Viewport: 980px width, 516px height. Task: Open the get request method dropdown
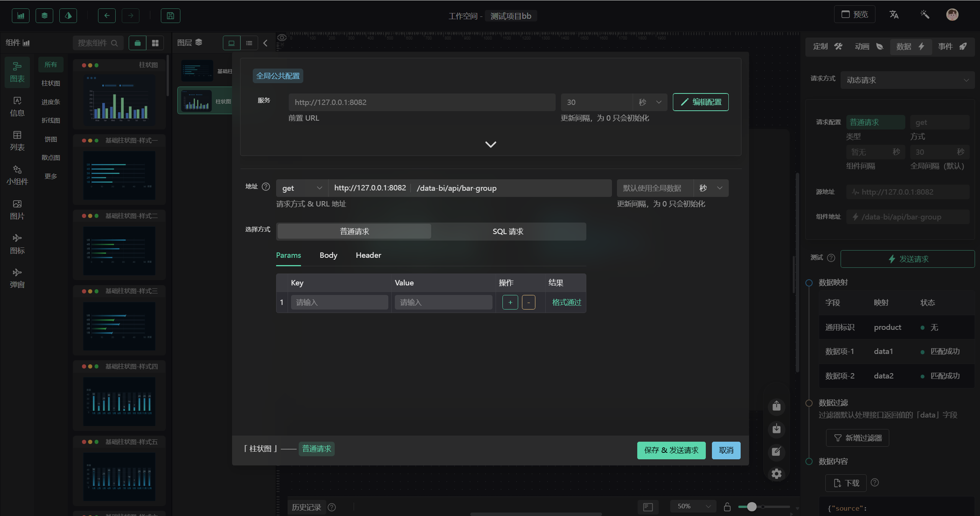302,188
